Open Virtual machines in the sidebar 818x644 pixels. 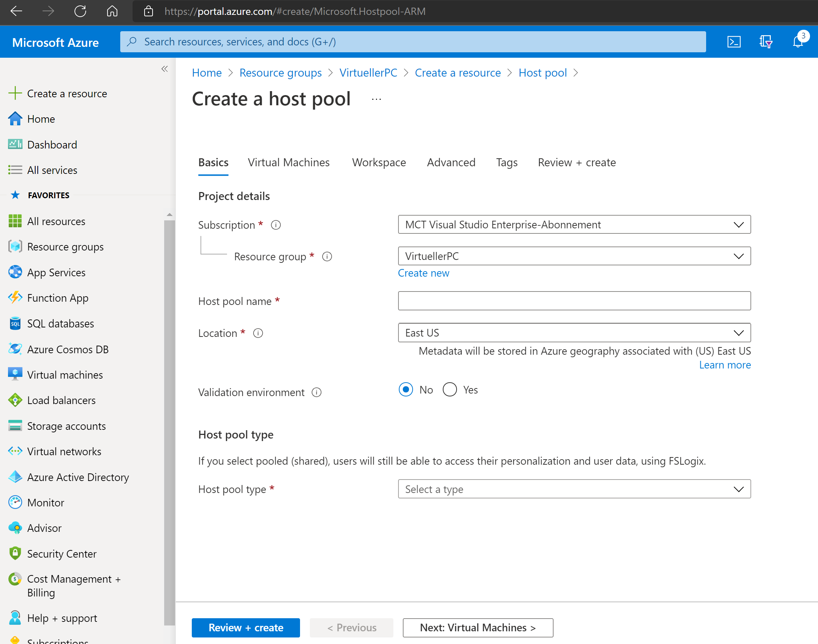pyautogui.click(x=65, y=375)
